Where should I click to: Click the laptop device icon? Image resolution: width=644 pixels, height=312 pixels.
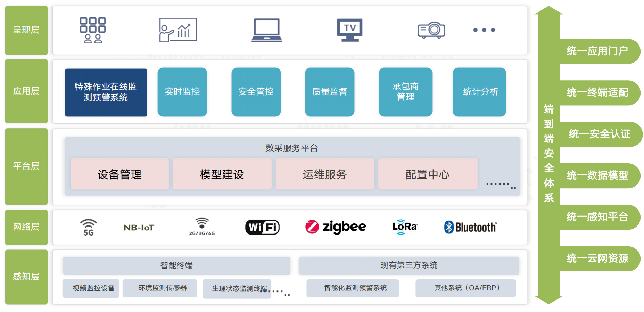(266, 30)
